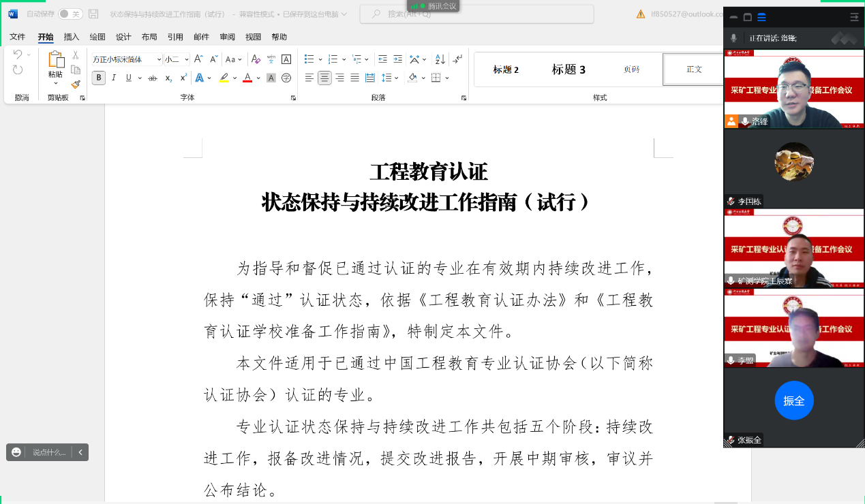865x504 pixels.
Task: Open the bullet list dropdown arrow
Action: point(320,59)
